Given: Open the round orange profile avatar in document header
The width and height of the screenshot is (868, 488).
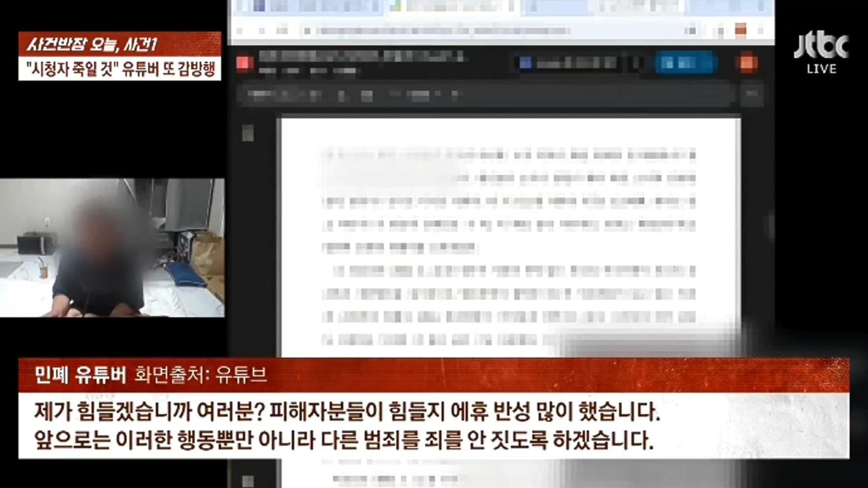Looking at the screenshot, I should point(747,63).
